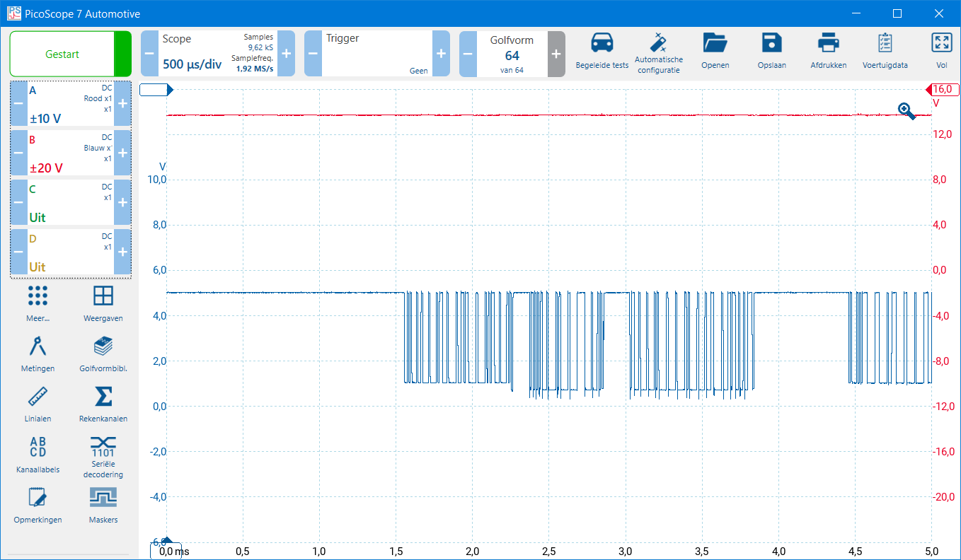The width and height of the screenshot is (961, 560).
Task: Click the Opslaan save button
Action: point(771,44)
